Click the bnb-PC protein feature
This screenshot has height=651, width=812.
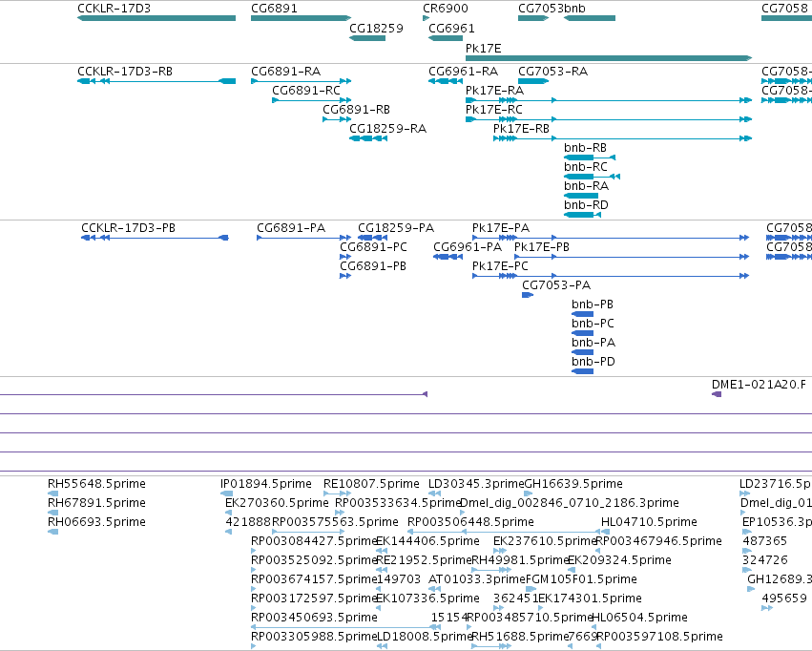coord(583,333)
